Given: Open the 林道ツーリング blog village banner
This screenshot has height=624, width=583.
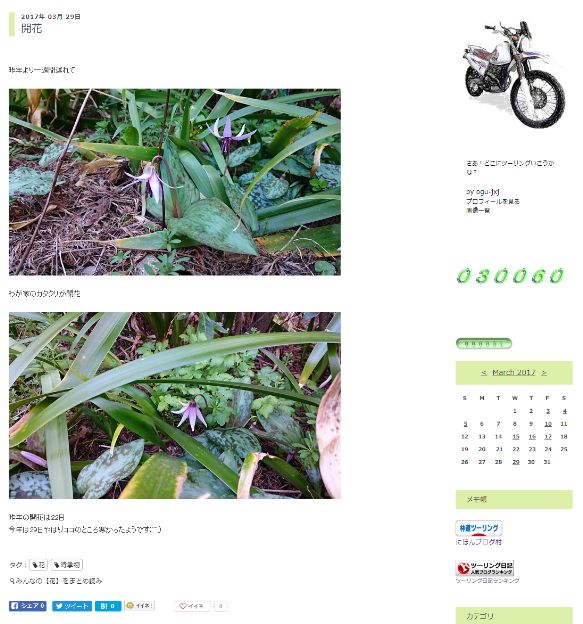Looking at the screenshot, I should [x=479, y=528].
